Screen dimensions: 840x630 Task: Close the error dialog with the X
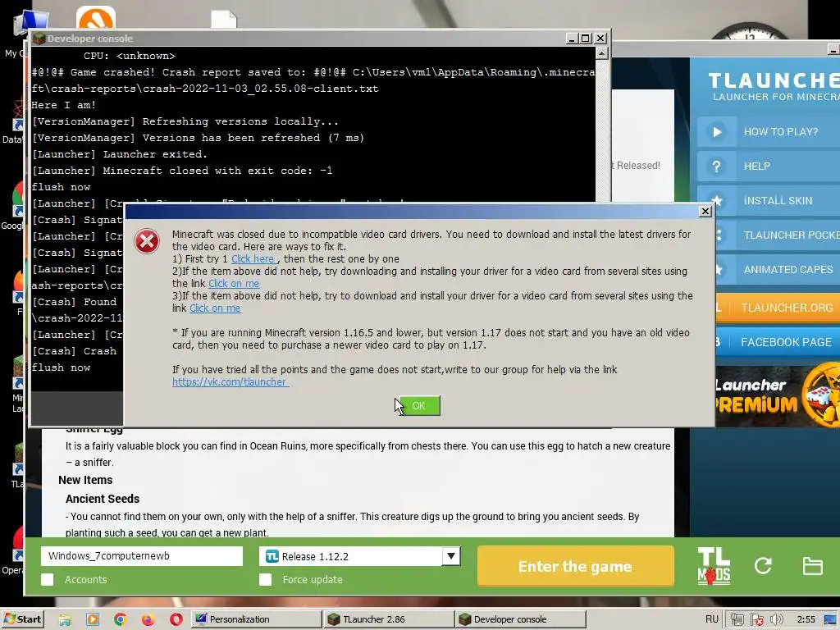(x=705, y=211)
